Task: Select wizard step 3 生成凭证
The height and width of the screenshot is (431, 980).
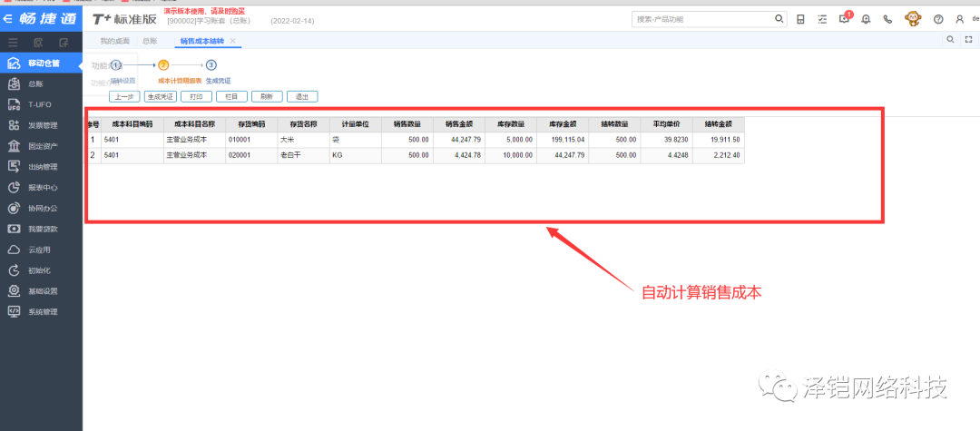Action: 211,64
